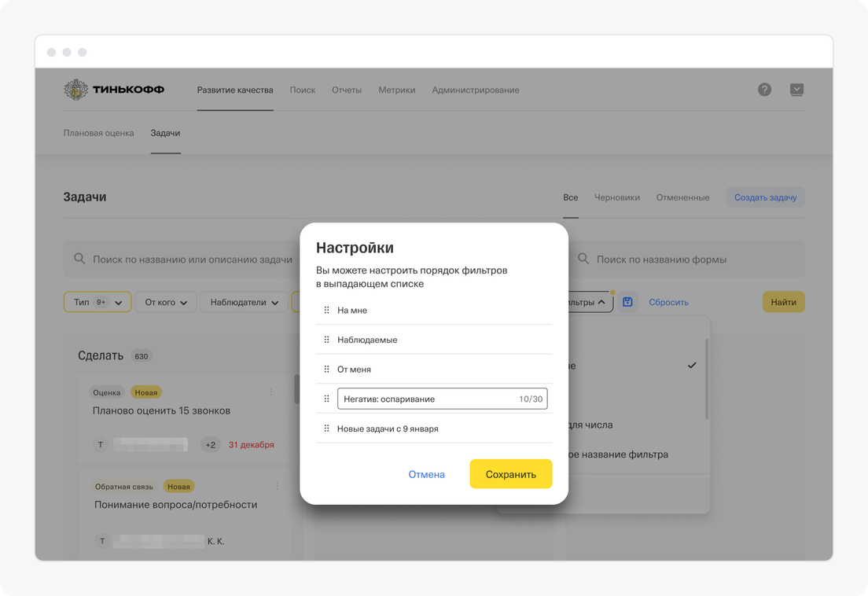The height and width of the screenshot is (596, 868).
Task: Click the magnifier icon in task search
Action: pos(79,259)
